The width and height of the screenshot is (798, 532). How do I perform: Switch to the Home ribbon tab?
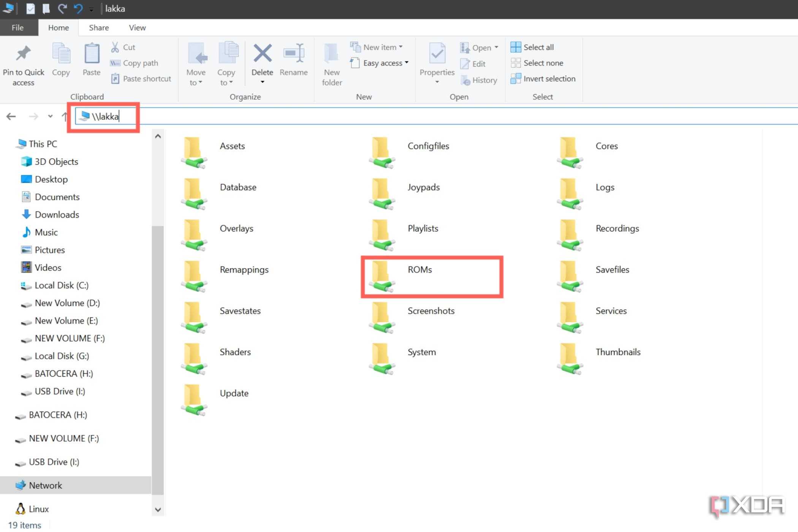click(59, 28)
